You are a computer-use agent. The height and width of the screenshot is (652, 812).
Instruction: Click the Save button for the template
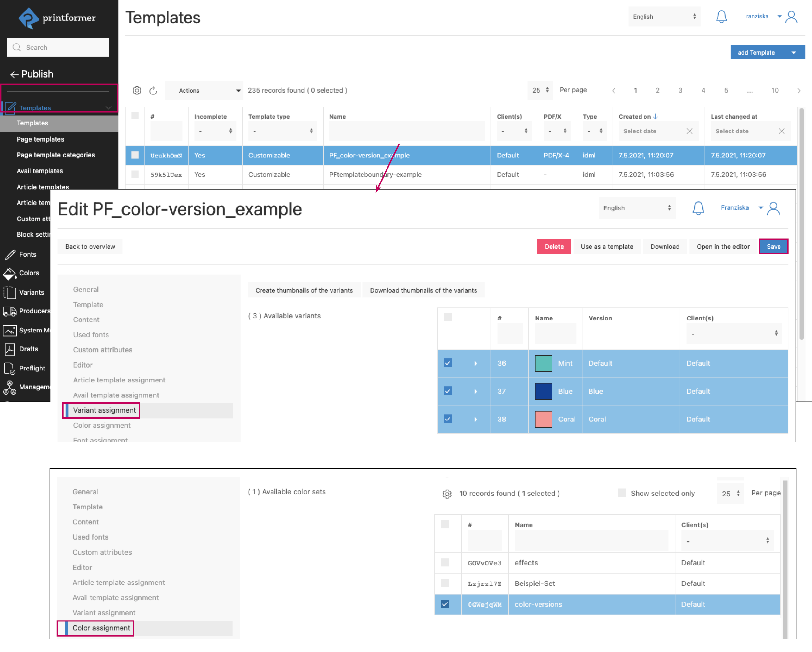click(x=773, y=246)
